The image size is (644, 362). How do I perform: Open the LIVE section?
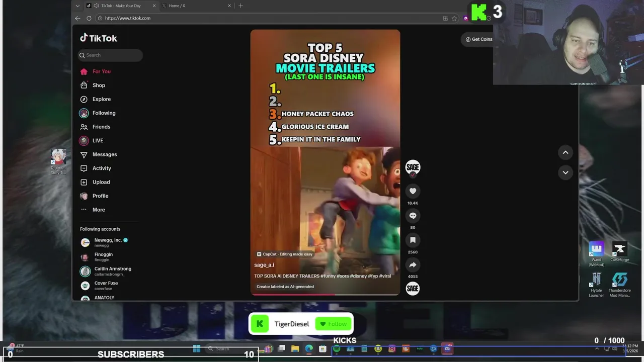point(92,141)
